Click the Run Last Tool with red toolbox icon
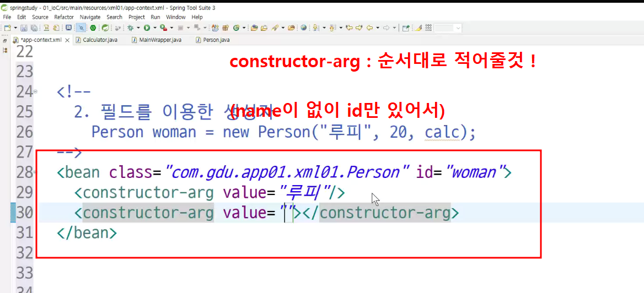Viewport: 644px width, 293px height. (x=163, y=28)
